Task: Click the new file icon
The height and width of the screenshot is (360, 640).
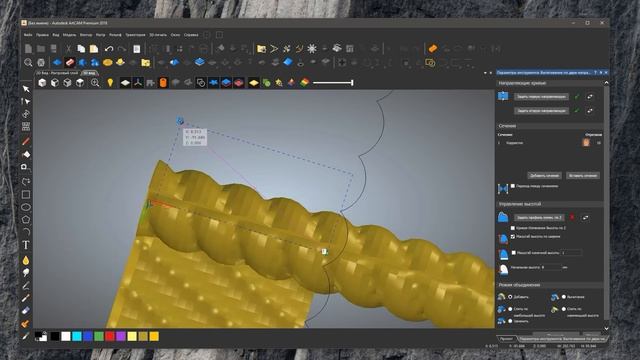Action: tap(29, 49)
